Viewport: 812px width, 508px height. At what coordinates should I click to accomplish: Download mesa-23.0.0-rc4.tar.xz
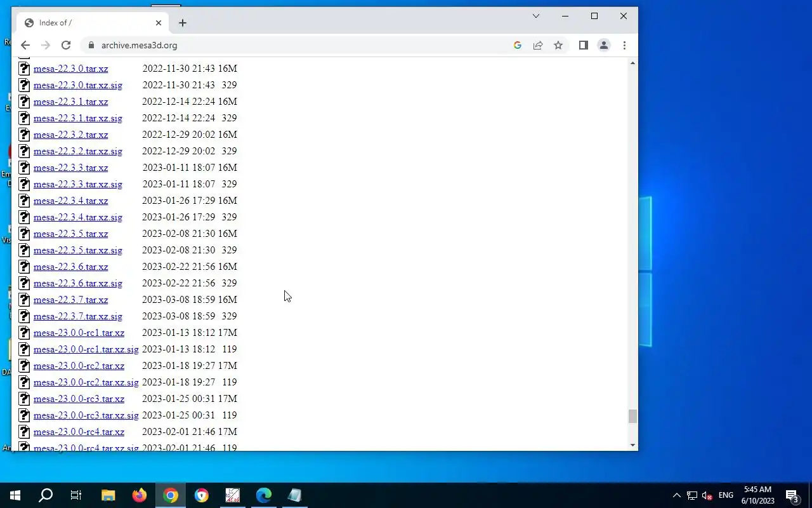[x=79, y=432]
